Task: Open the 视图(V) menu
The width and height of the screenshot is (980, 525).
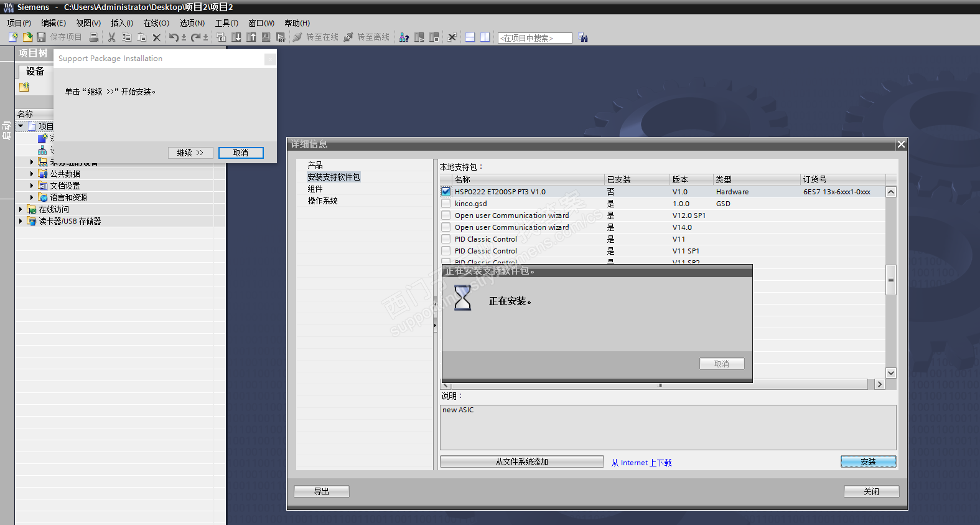Action: click(x=88, y=23)
